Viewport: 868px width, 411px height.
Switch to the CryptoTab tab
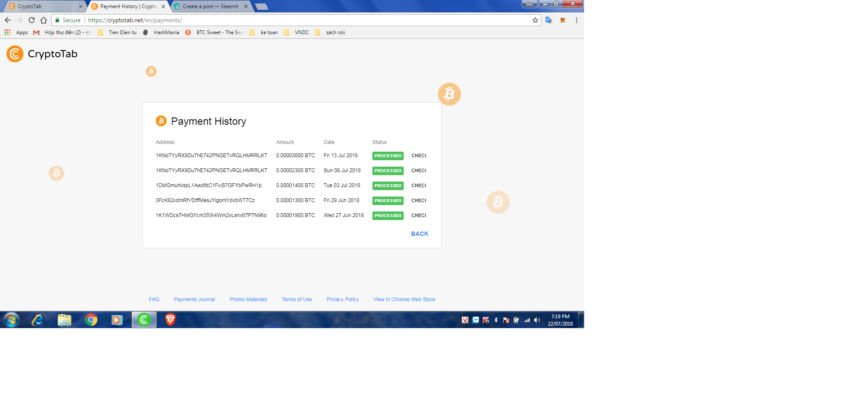click(x=45, y=6)
